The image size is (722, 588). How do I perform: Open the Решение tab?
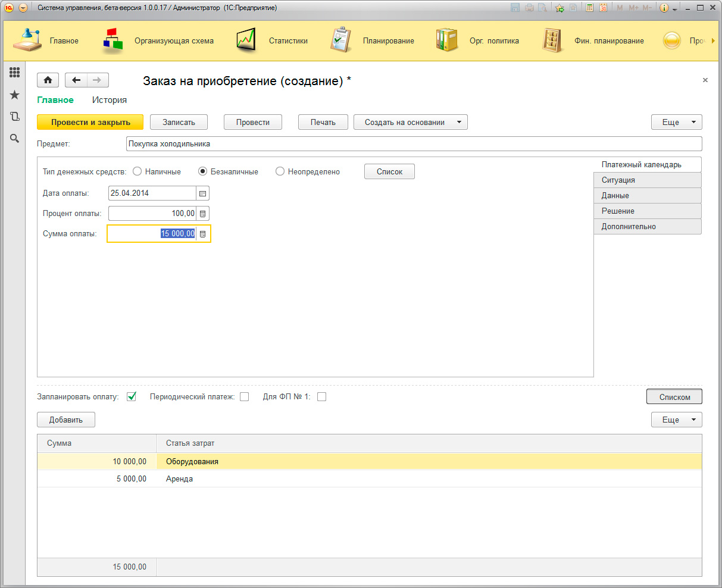tap(648, 211)
